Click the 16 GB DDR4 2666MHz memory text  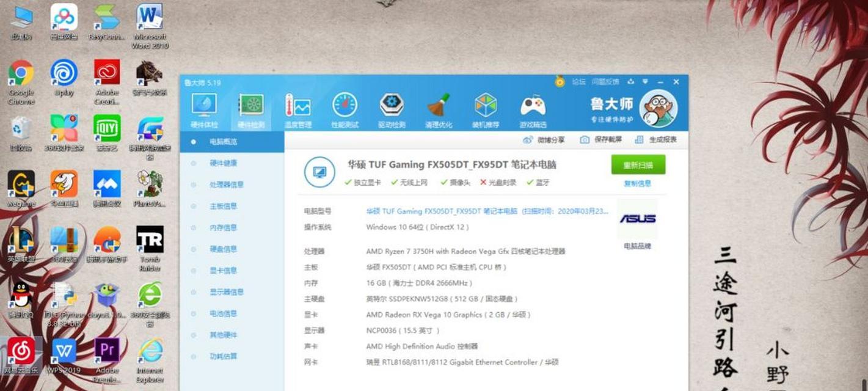pos(419,283)
